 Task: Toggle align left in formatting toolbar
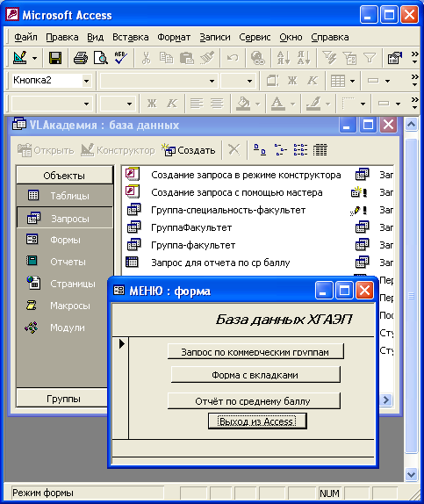[x=197, y=104]
